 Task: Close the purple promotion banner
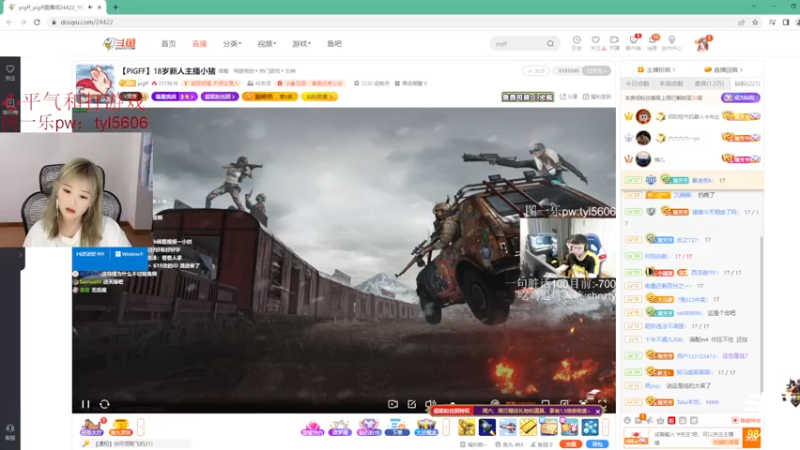[x=598, y=411]
